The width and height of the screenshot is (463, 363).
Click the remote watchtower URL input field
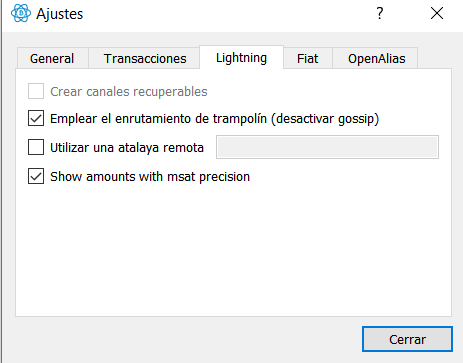point(327,147)
